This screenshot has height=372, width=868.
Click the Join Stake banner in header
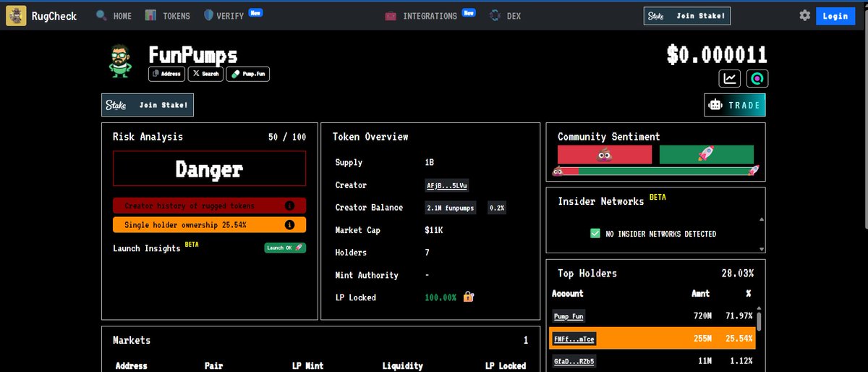pyautogui.click(x=686, y=15)
